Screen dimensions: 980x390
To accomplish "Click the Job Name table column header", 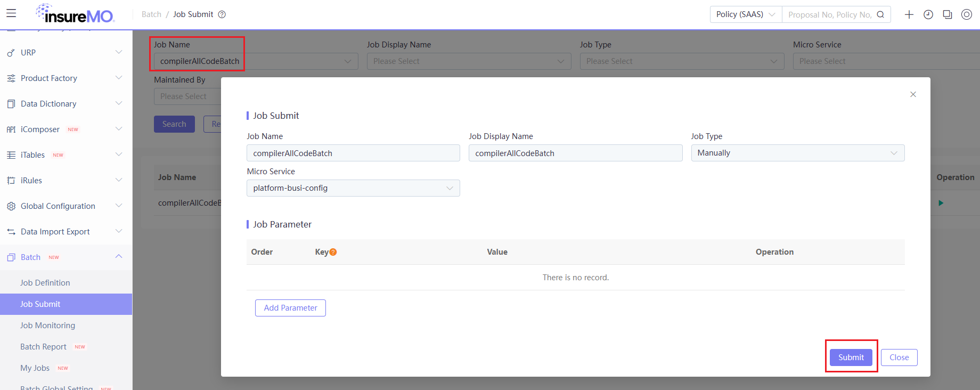I will point(177,177).
